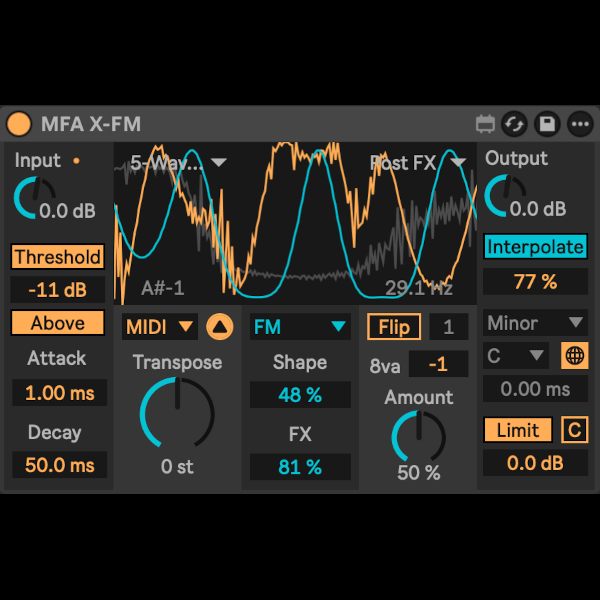The image size is (600, 600).
Task: Open the FM mode dropdown
Action: [299, 326]
